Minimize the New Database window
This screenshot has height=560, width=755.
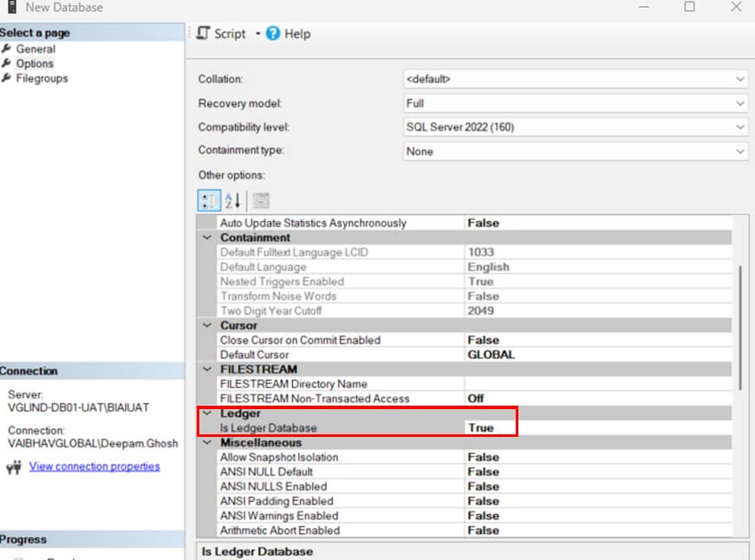[644, 7]
